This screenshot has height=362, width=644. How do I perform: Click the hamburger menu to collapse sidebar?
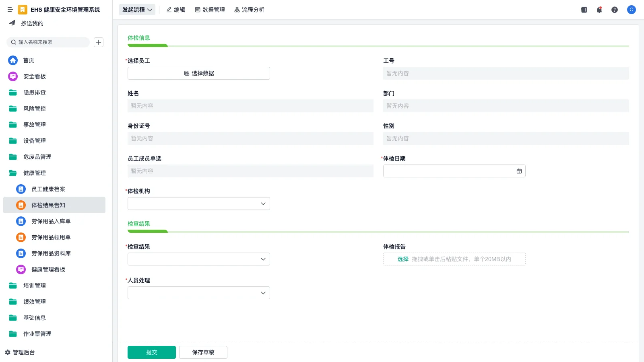(10, 10)
